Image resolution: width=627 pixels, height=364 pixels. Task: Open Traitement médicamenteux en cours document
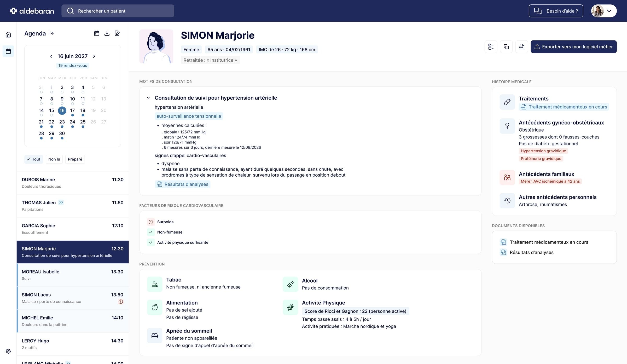[544, 242]
